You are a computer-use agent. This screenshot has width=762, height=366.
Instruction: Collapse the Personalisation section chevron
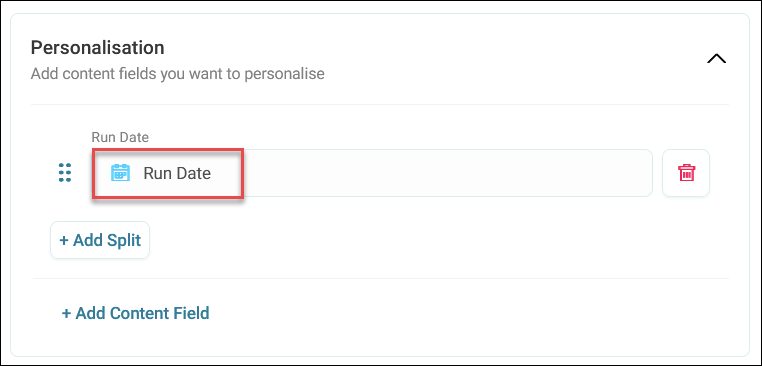point(716,59)
